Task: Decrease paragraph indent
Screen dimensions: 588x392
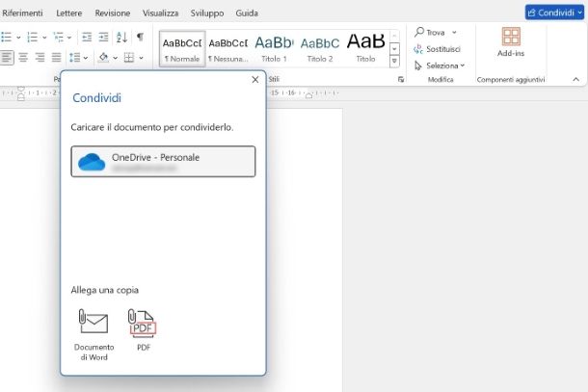Action: point(86,37)
